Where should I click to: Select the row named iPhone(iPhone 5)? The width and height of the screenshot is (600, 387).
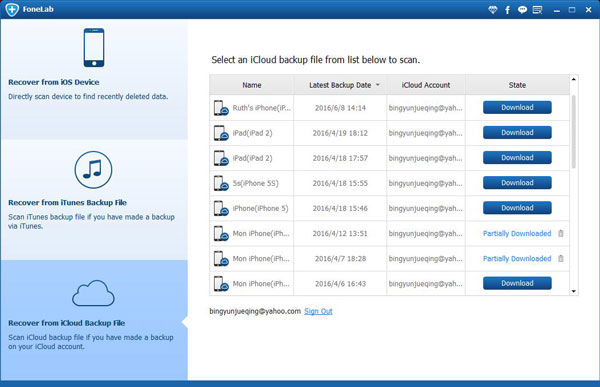click(x=390, y=209)
